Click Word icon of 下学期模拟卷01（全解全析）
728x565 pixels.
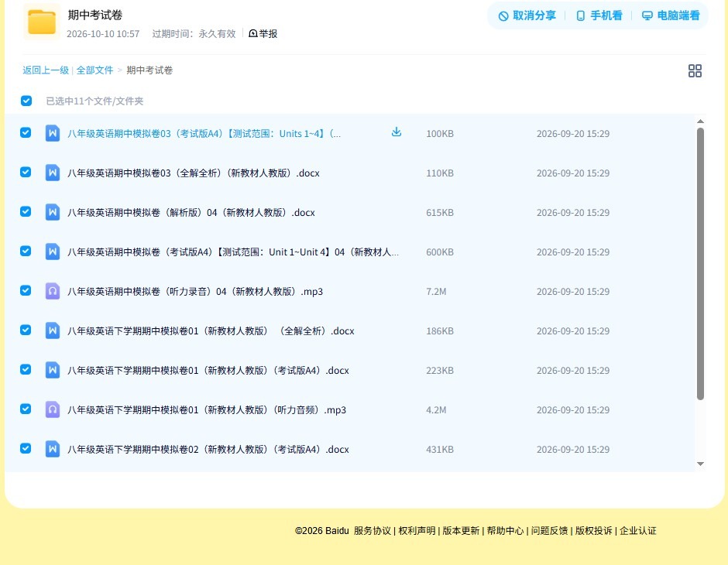pos(53,330)
